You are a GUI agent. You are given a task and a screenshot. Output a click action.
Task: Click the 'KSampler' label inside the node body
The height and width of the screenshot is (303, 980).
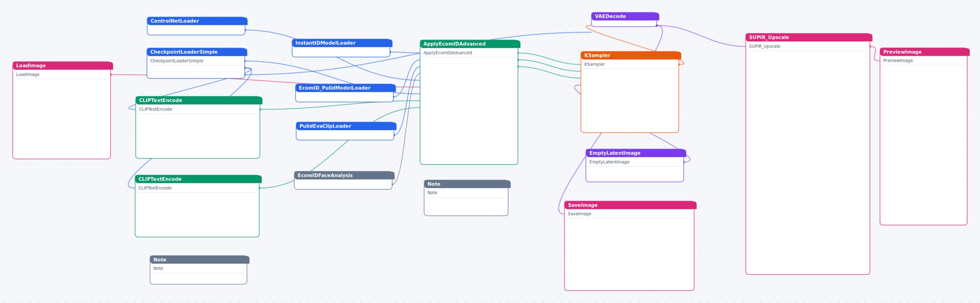(594, 64)
